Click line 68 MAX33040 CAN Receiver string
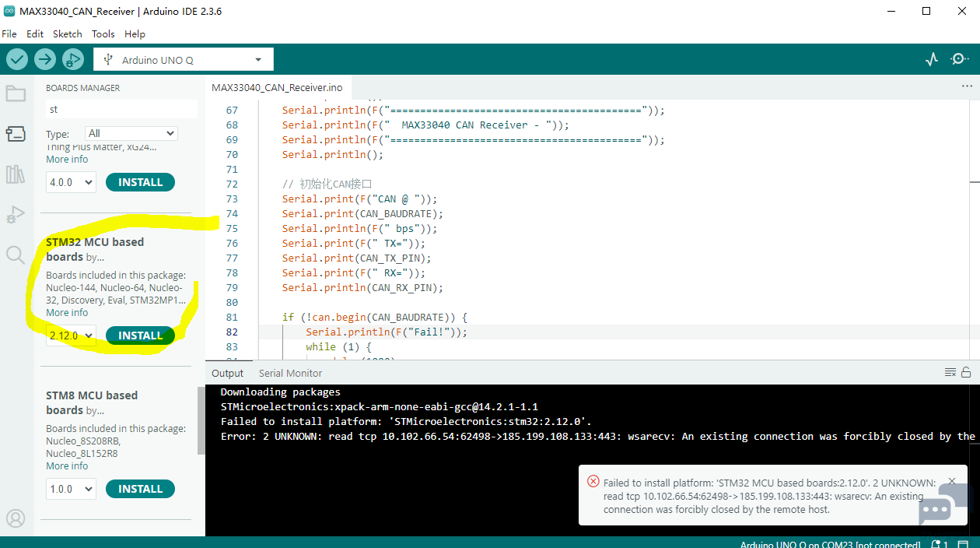 coord(425,125)
